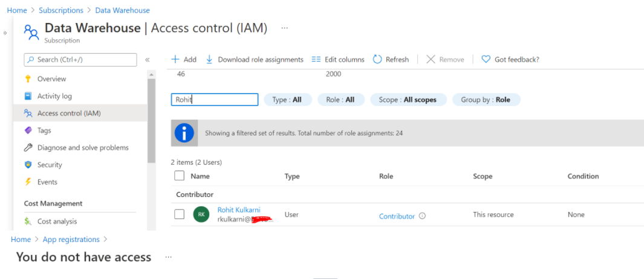This screenshot has height=279, width=644.
Task: Click the Refresh circular arrow icon
Action: [377, 59]
